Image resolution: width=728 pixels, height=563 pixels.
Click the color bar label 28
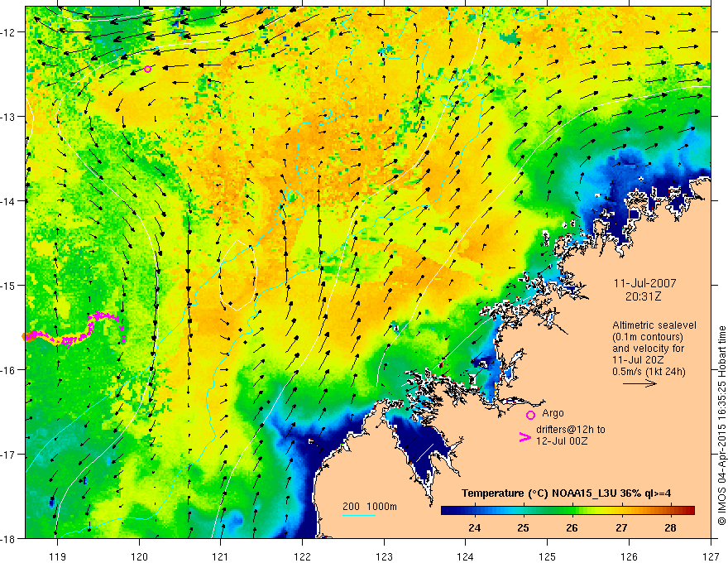pyautogui.click(x=670, y=528)
